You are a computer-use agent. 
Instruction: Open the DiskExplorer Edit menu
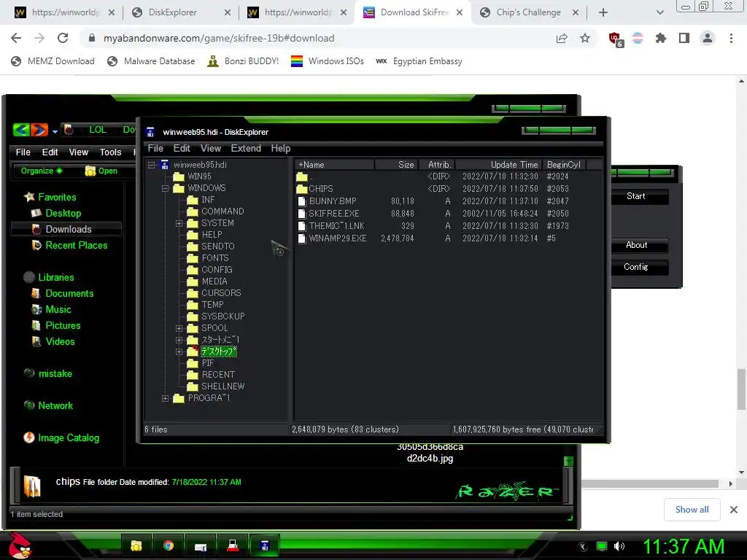182,149
